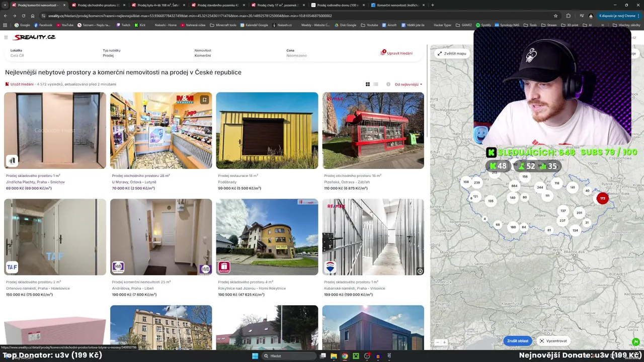Image resolution: width=644 pixels, height=362 pixels.
Task: Click 'Upravit hledání' filter button
Action: (397, 53)
